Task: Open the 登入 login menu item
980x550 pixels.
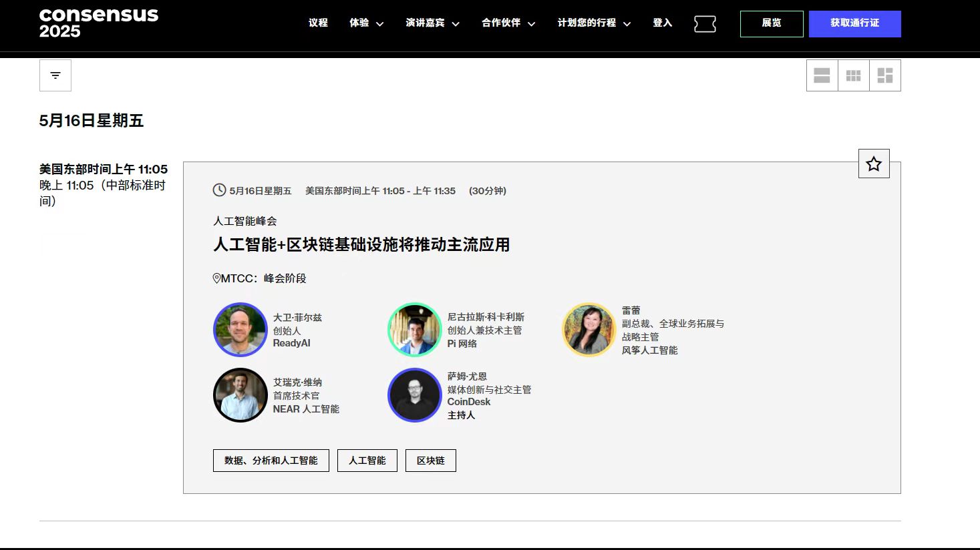Action: (662, 23)
